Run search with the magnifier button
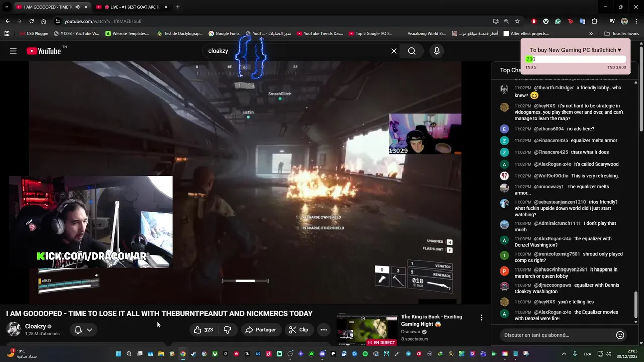644x362 pixels. pyautogui.click(x=412, y=51)
